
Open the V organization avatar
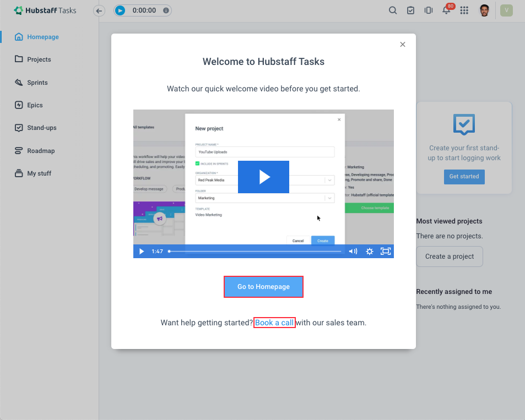(507, 10)
